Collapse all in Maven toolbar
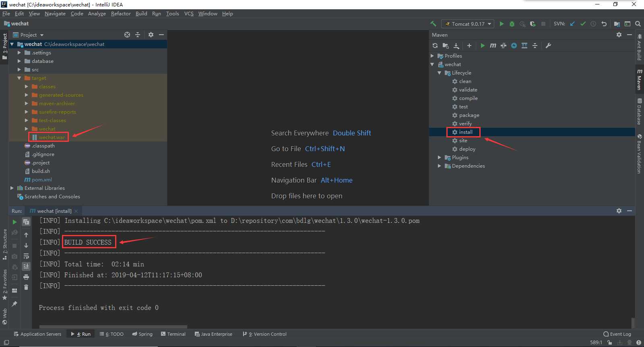The height and width of the screenshot is (347, 644). [x=535, y=46]
